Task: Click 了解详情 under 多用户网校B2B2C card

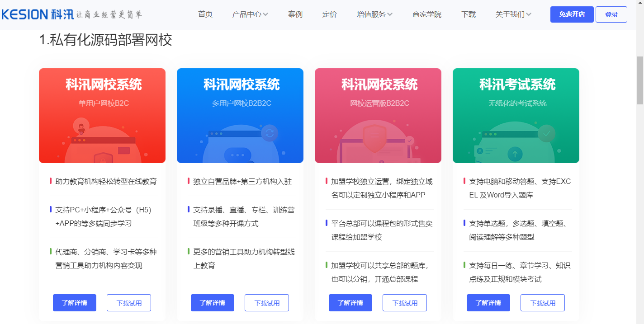Action: pos(213,303)
